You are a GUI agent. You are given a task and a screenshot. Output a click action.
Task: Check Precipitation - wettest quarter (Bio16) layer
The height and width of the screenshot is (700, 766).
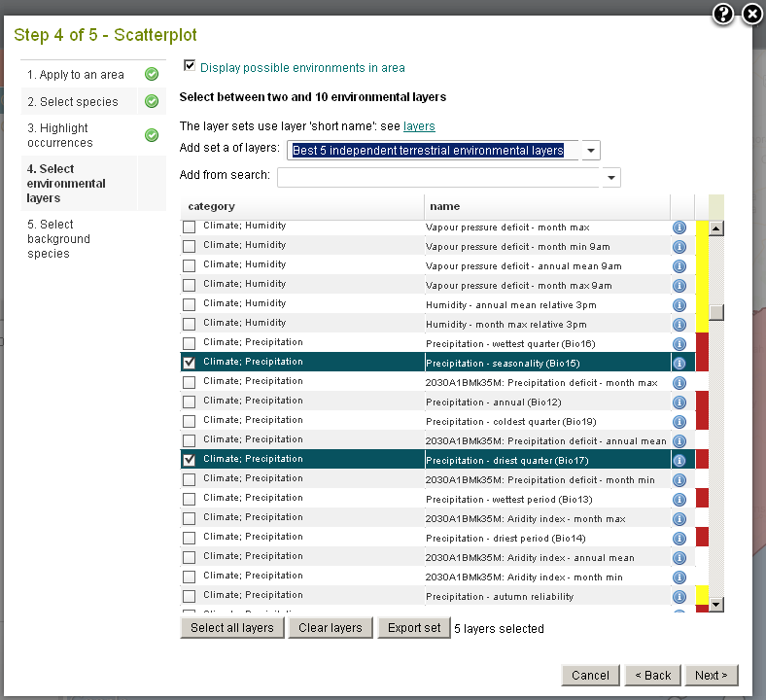tap(189, 344)
